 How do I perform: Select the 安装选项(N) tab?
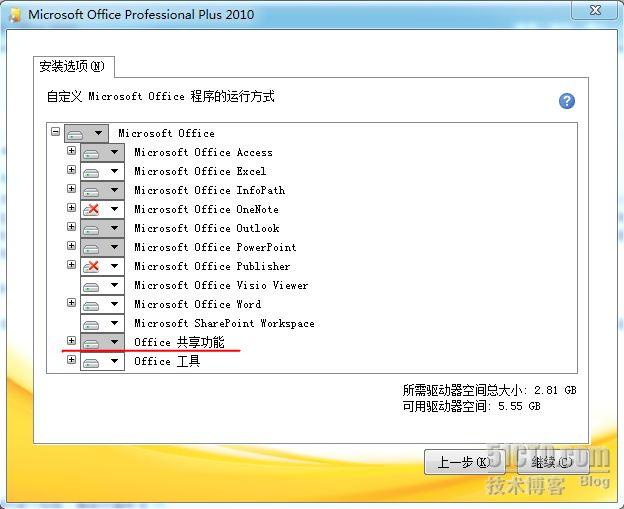(73, 66)
